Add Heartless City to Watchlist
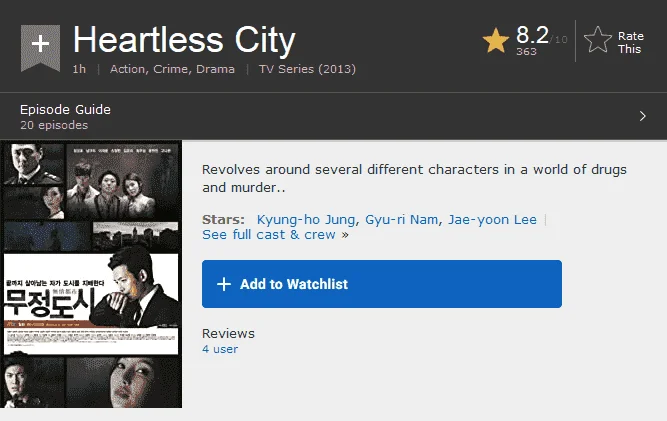This screenshot has width=667, height=421. tap(382, 284)
